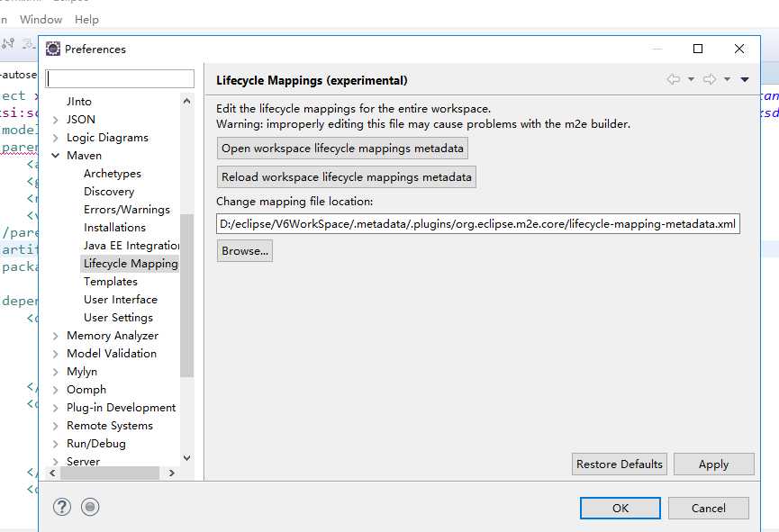Image resolution: width=779 pixels, height=532 pixels.
Task: Open the Help menu
Action: tap(87, 20)
